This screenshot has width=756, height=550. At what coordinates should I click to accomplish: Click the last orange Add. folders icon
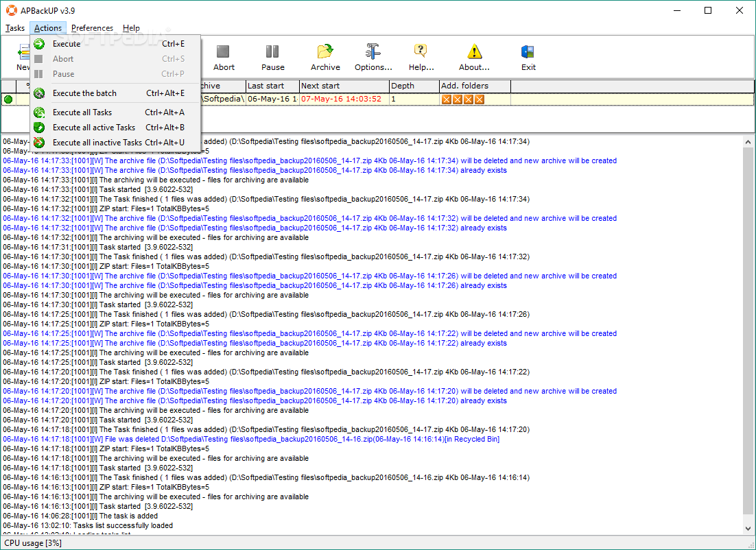[480, 99]
